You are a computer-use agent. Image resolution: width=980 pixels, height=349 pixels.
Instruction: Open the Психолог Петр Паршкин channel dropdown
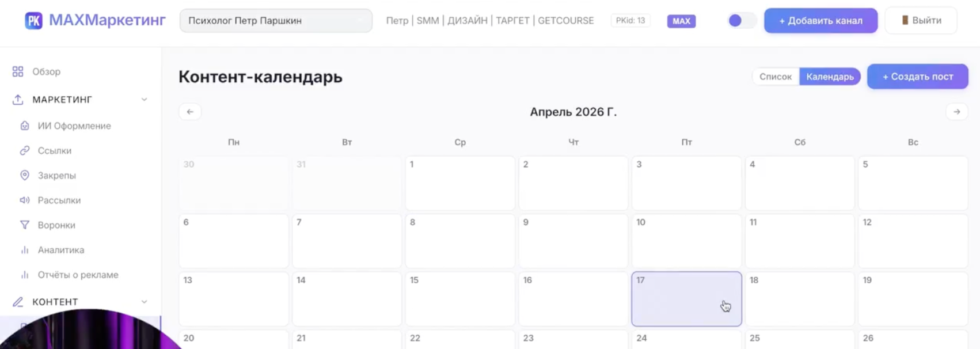point(276,21)
